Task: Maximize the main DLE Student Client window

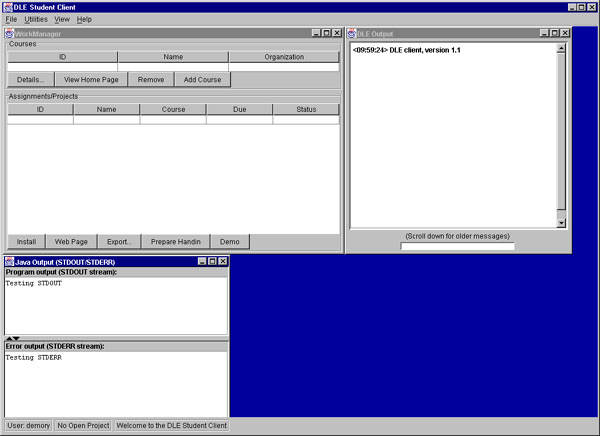Action: pos(581,7)
